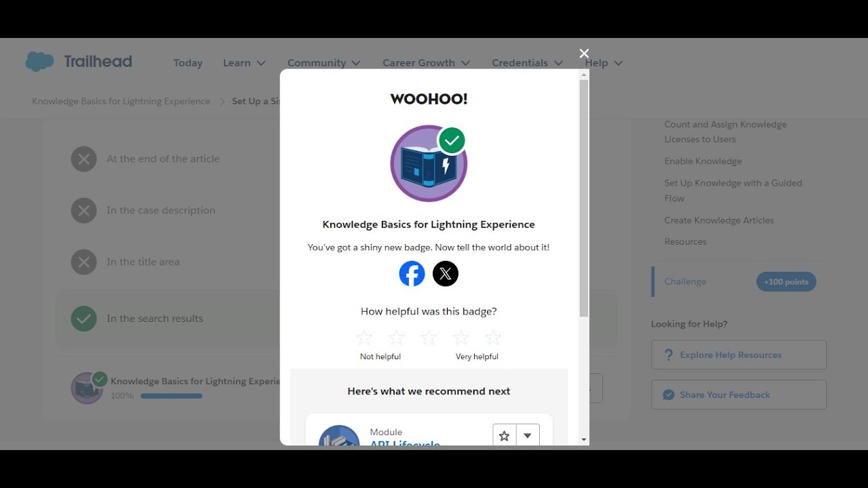
Task: Rate the badge five stars
Action: [493, 338]
